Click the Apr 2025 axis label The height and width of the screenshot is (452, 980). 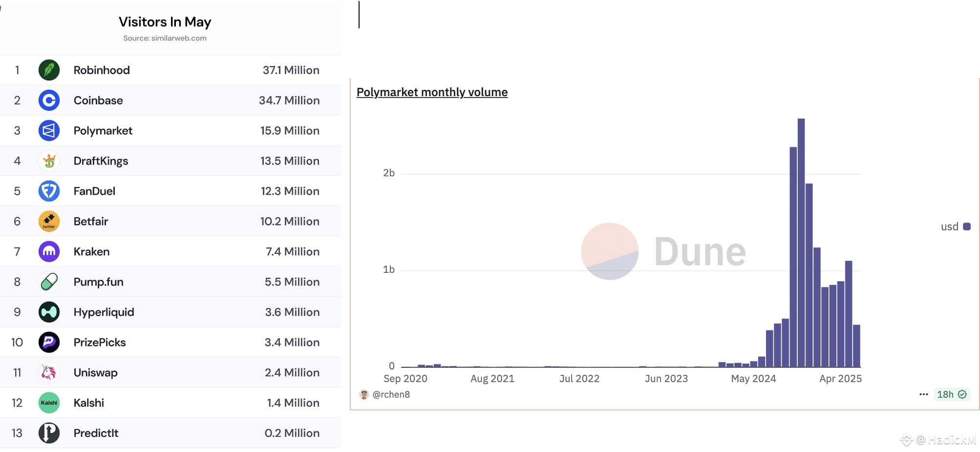click(x=840, y=379)
